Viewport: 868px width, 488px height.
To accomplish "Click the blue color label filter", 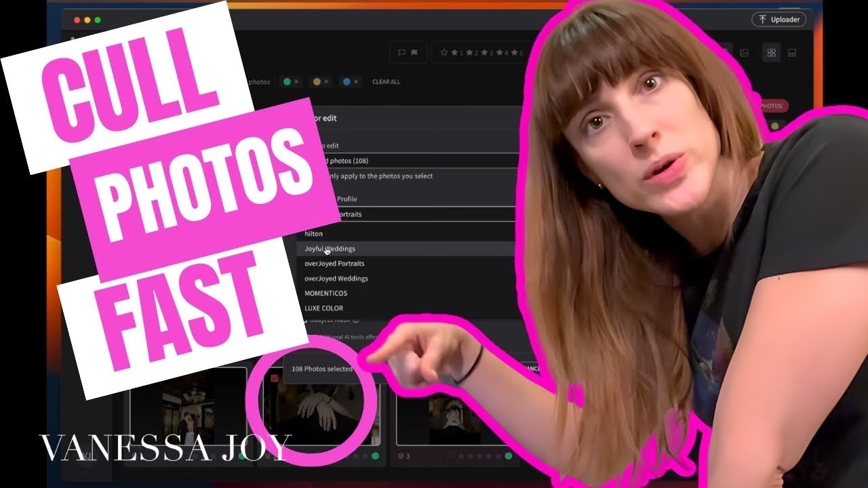I will pyautogui.click(x=347, y=82).
